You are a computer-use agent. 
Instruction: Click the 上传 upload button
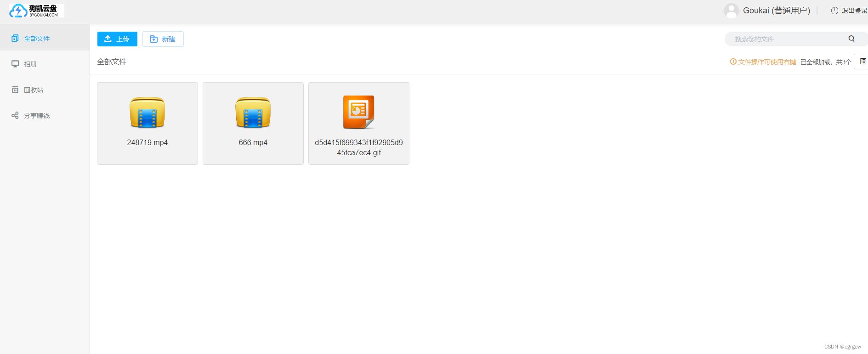pos(117,39)
